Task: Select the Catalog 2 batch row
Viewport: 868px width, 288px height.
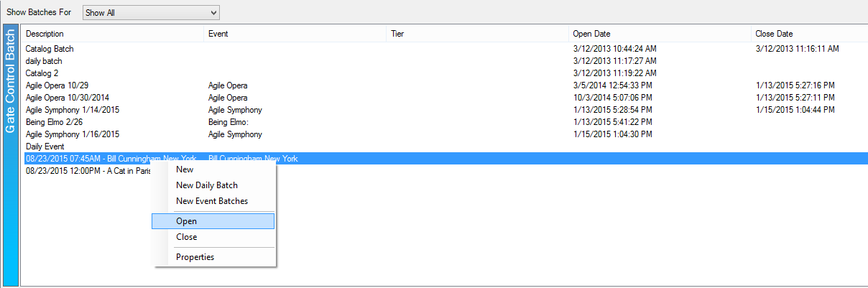Action: (42, 73)
